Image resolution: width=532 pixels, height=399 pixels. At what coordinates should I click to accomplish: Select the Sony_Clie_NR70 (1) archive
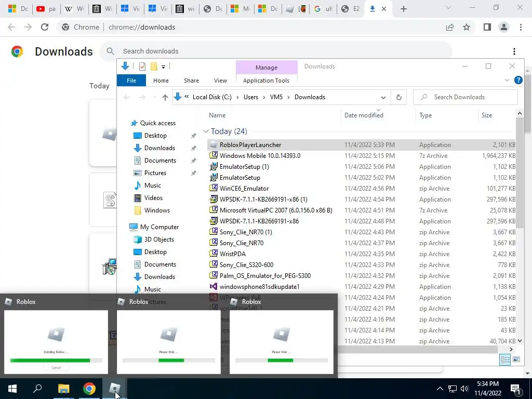click(x=361, y=232)
